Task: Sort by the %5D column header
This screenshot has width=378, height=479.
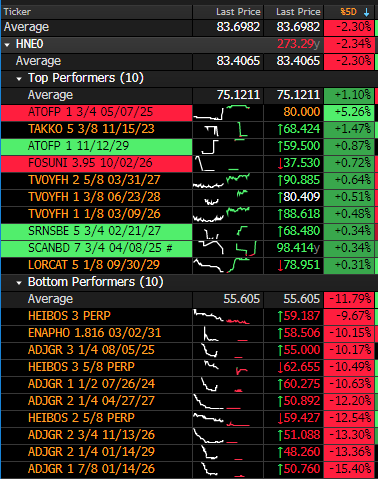Action: coord(349,12)
